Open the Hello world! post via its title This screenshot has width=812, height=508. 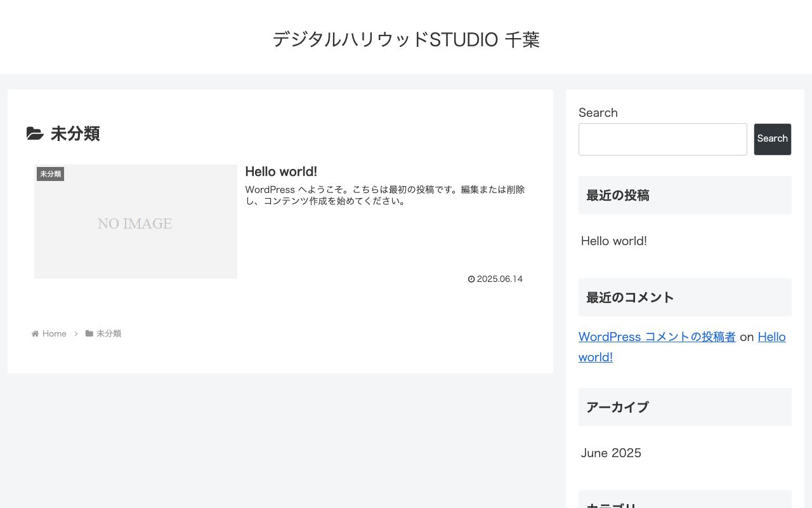[281, 171]
